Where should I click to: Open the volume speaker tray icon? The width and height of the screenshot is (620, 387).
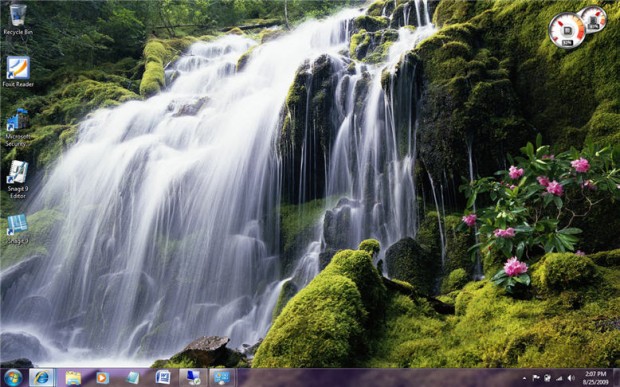pyautogui.click(x=571, y=378)
